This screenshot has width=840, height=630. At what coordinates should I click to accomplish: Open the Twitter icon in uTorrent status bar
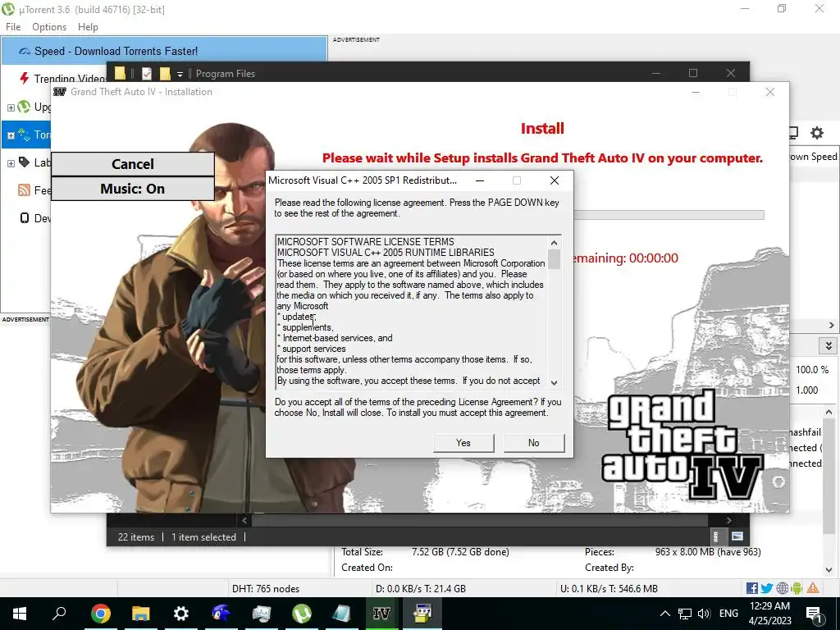pyautogui.click(x=767, y=588)
